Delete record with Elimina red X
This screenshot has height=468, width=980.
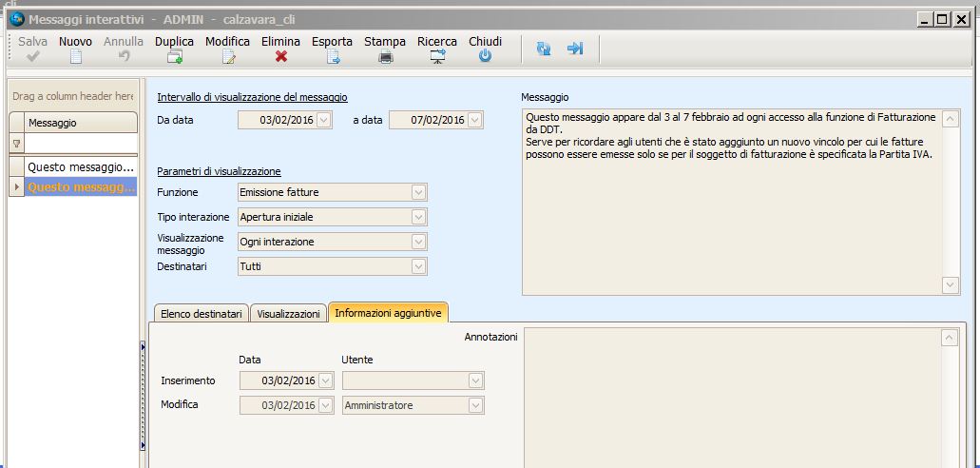281,57
